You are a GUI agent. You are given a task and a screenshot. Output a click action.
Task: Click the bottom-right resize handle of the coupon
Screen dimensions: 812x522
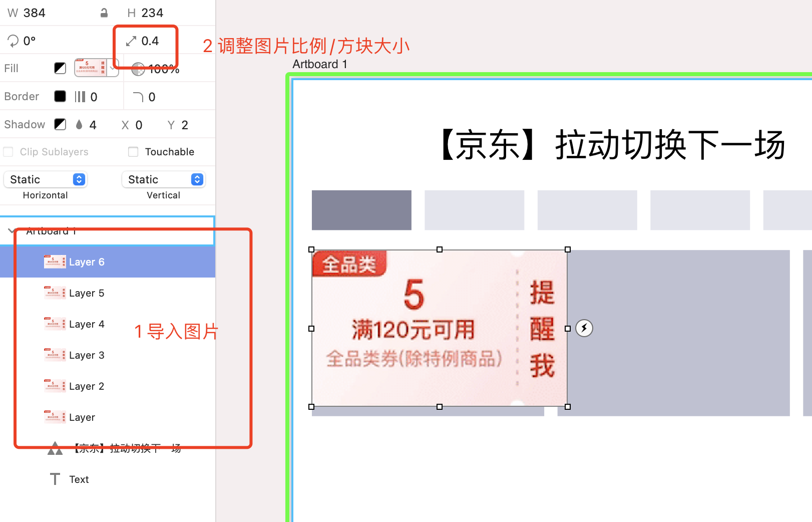568,407
